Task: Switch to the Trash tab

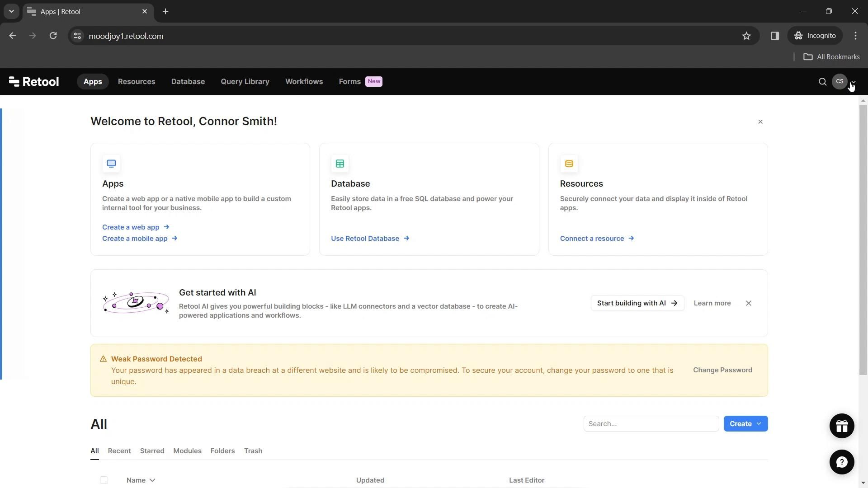Action: pos(253,451)
